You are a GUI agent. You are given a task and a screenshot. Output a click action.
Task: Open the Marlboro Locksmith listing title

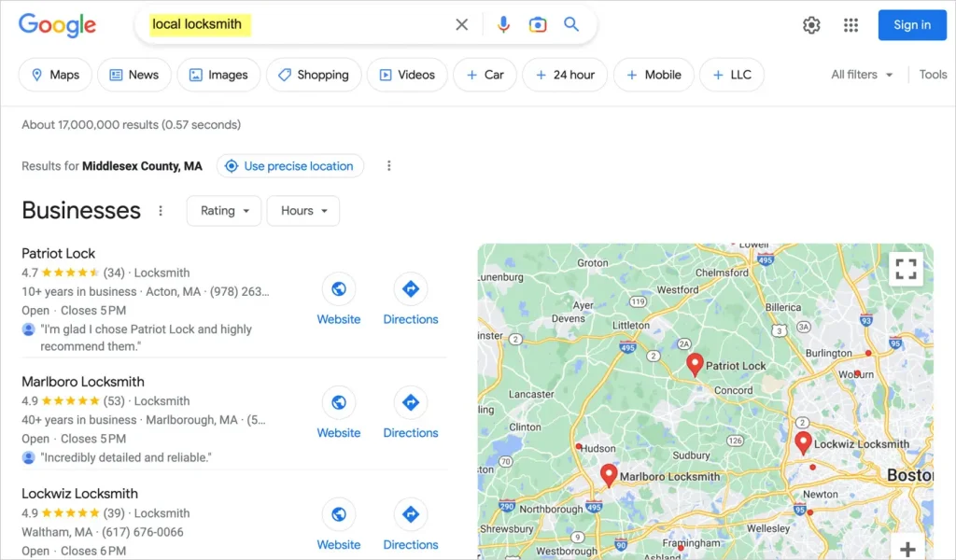(83, 382)
